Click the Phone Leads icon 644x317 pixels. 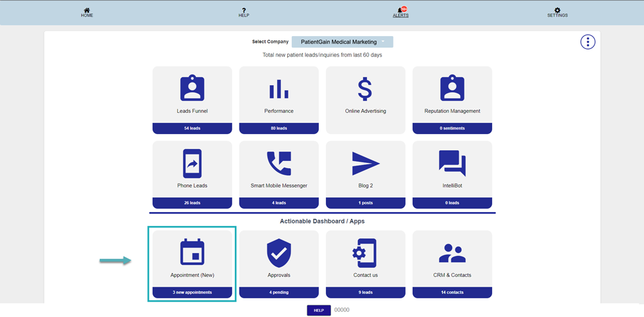[192, 164]
